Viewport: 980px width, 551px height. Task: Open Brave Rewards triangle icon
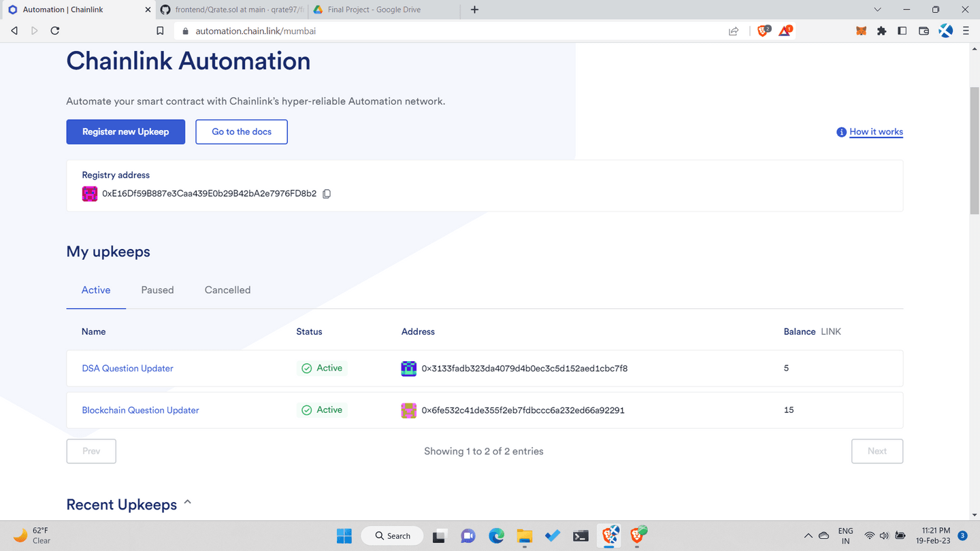[785, 31]
